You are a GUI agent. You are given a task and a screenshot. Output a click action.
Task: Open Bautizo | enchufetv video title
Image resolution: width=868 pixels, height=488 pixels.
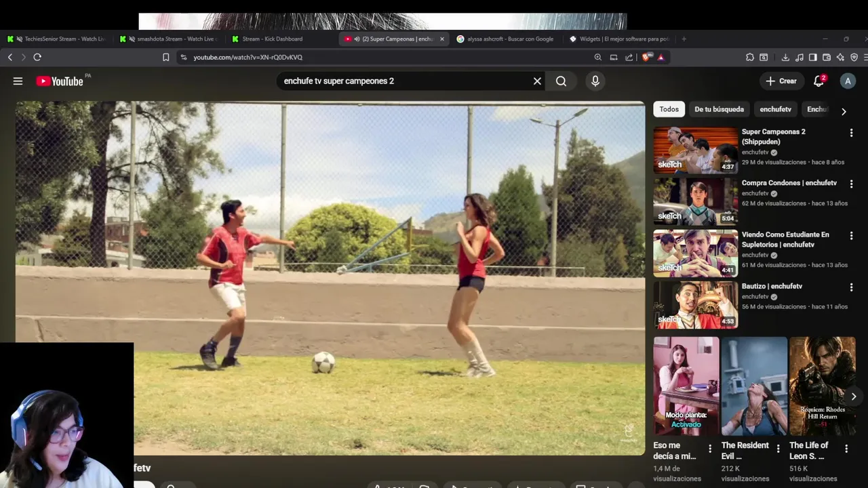click(772, 286)
